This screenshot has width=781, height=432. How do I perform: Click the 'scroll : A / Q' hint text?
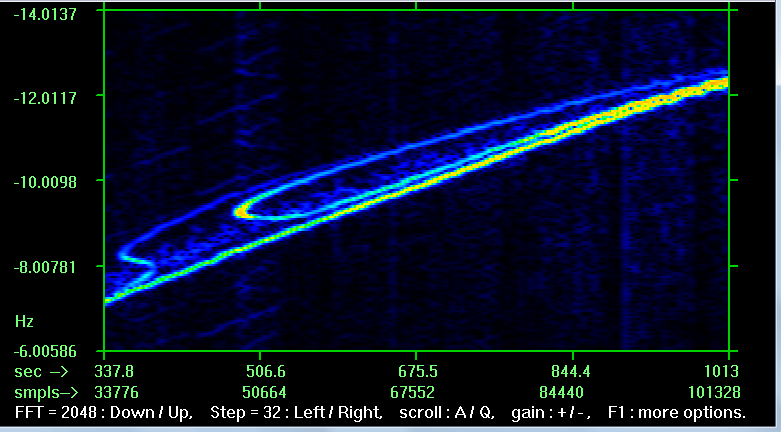point(447,413)
